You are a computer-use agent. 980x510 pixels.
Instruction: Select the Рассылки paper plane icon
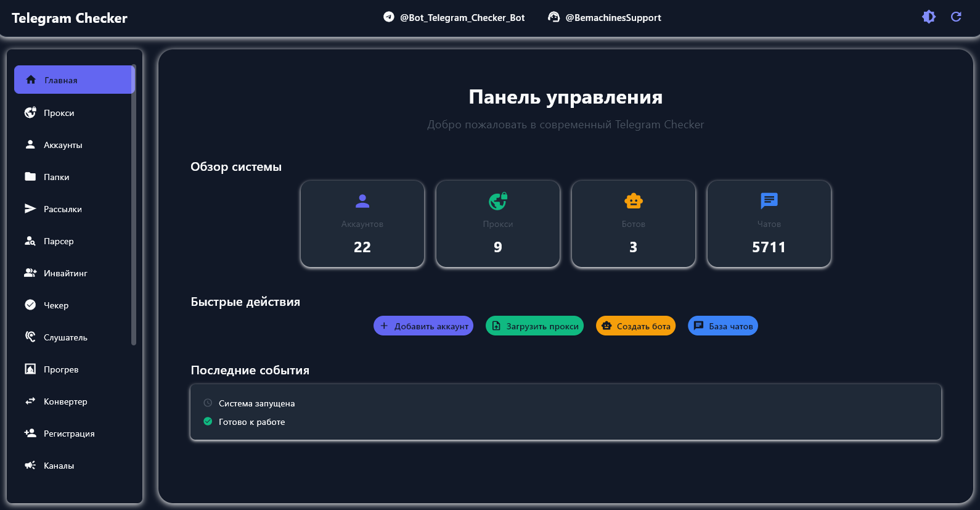tap(30, 209)
